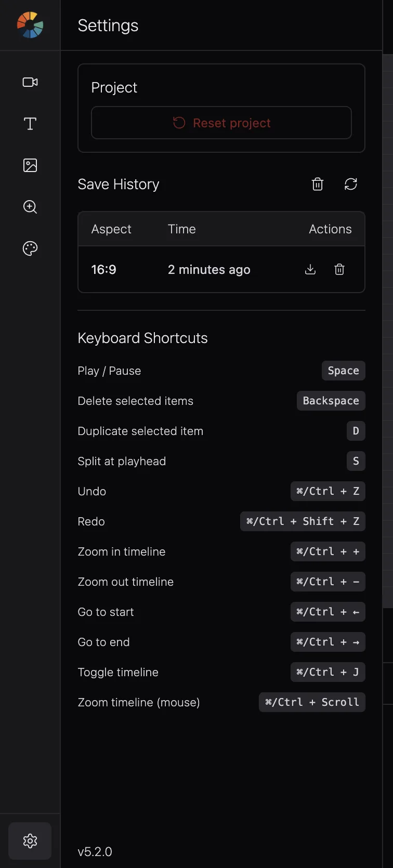
Task: Click the colorful app logo
Action: (30, 25)
